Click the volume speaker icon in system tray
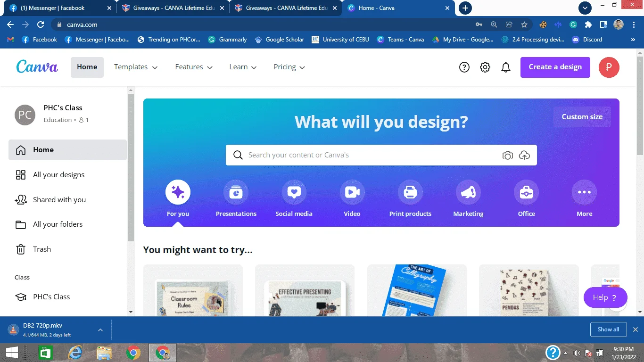The height and width of the screenshot is (362, 644). coord(577,353)
